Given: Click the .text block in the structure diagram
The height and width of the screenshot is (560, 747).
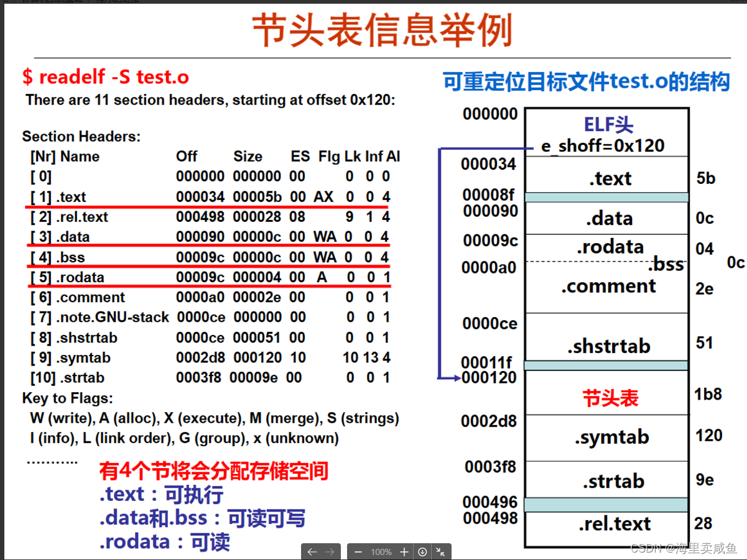Looking at the screenshot, I should click(x=607, y=175).
